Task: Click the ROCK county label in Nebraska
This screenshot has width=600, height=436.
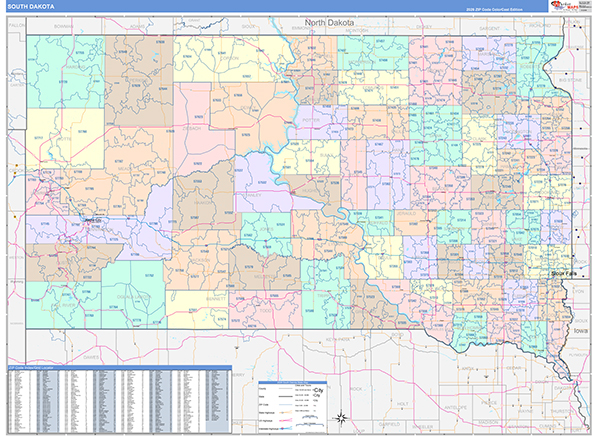Action: click(x=356, y=389)
